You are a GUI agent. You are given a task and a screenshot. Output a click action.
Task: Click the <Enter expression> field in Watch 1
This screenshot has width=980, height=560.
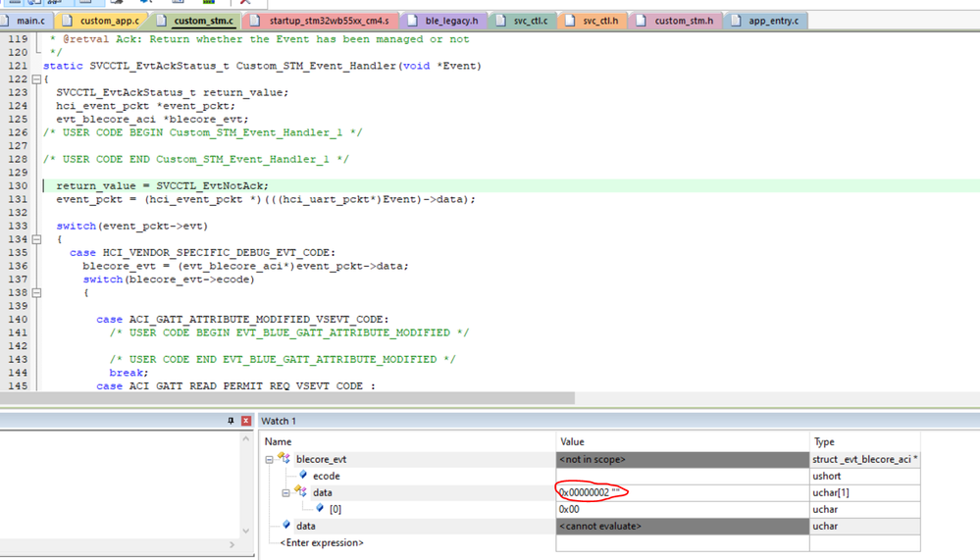[x=322, y=542]
